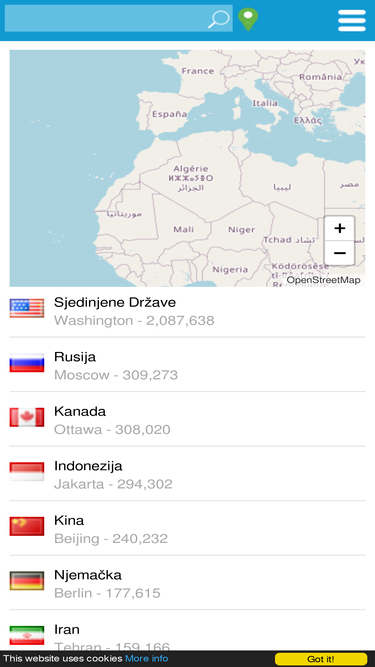Open the Kanada country entry
The image size is (375, 667).
(188, 419)
